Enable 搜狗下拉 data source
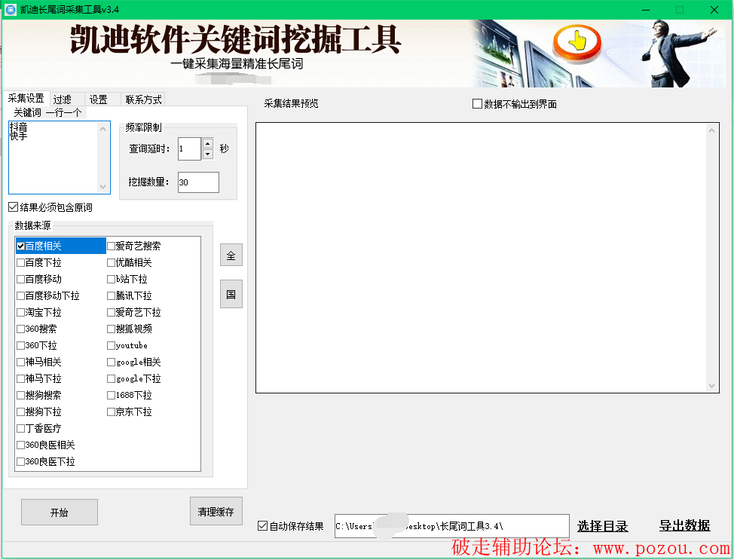This screenshot has width=734, height=560. [x=20, y=412]
